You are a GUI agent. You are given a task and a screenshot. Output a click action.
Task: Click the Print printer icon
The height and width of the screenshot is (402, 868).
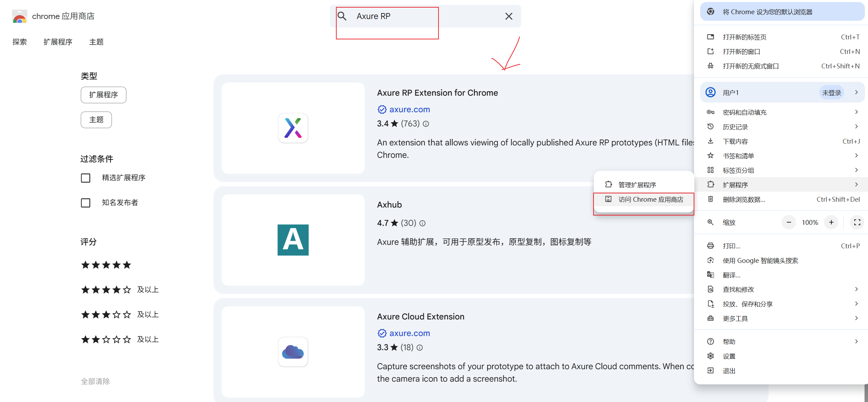(x=711, y=246)
